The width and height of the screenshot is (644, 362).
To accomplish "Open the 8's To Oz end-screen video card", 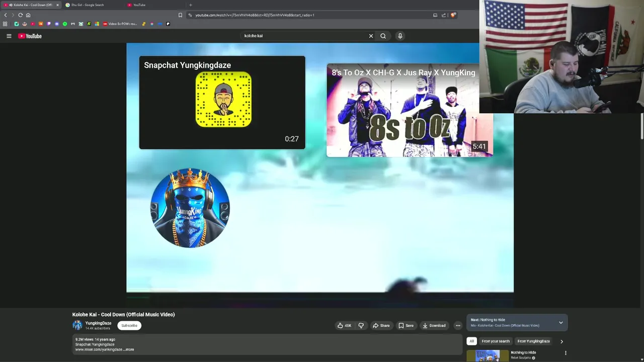I will click(410, 110).
